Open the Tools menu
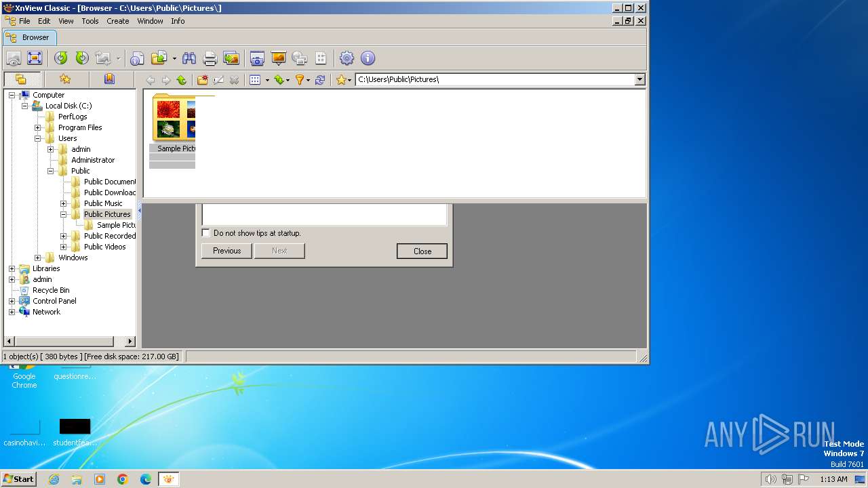Screen dimensions: 868x488 tap(90, 21)
